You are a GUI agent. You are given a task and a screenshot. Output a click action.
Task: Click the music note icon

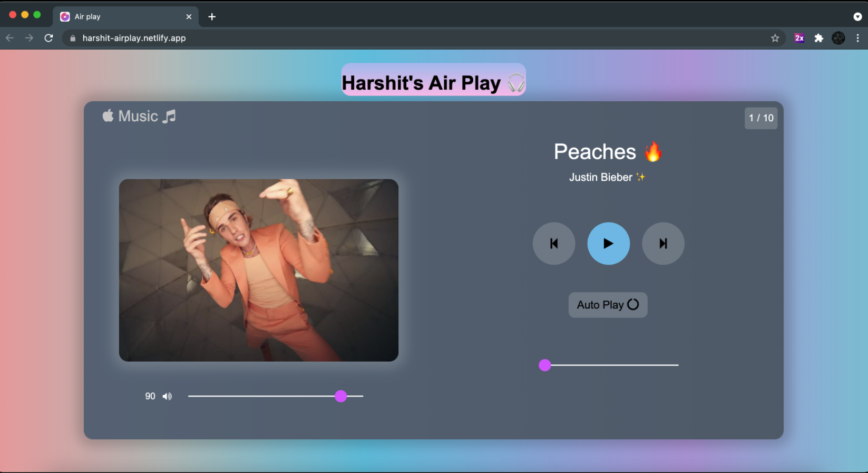[x=169, y=116]
